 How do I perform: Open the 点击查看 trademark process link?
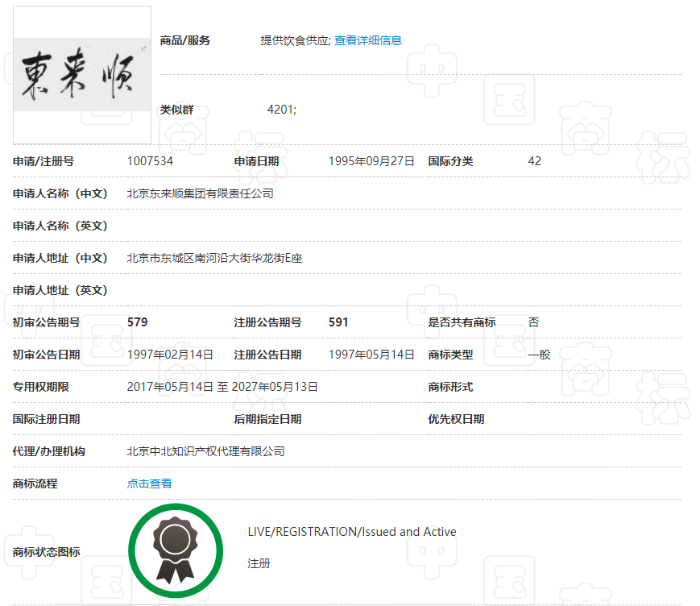click(149, 484)
